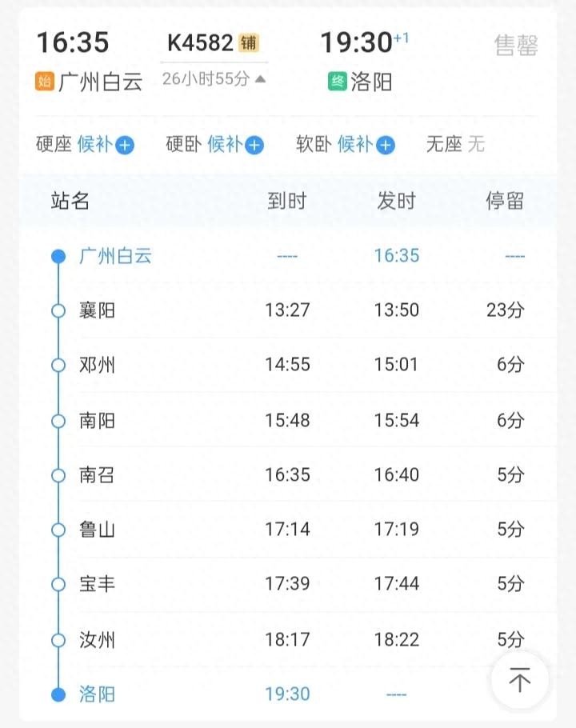Tap the 站名 column header
The height and width of the screenshot is (728, 576).
pyautogui.click(x=70, y=201)
